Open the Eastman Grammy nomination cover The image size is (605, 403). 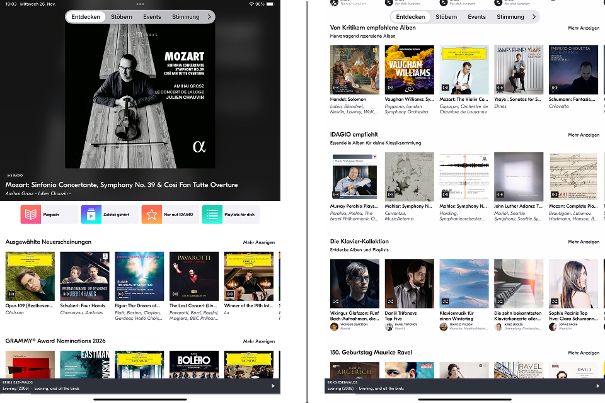(x=85, y=364)
